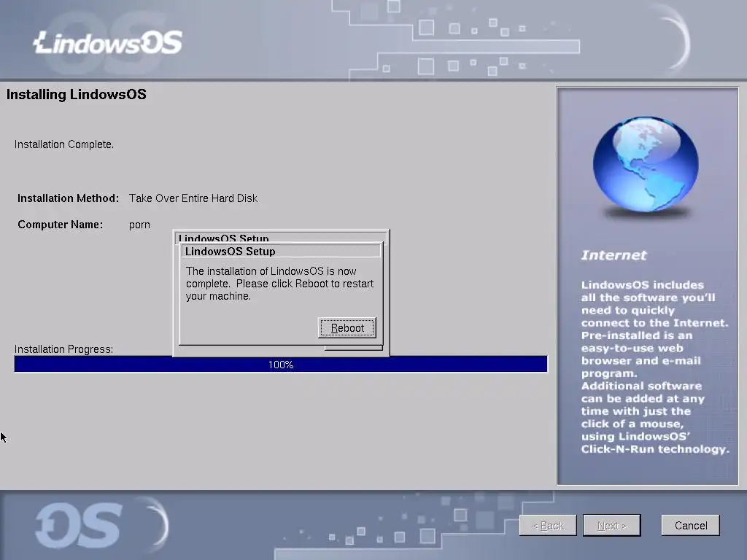Click the "Installing LindowsOS" heading

coord(76,94)
